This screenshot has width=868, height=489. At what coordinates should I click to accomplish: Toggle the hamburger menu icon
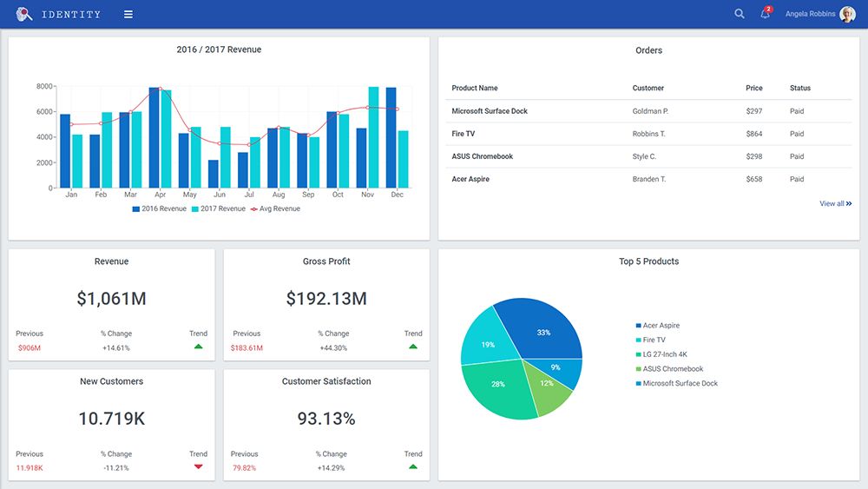click(128, 15)
